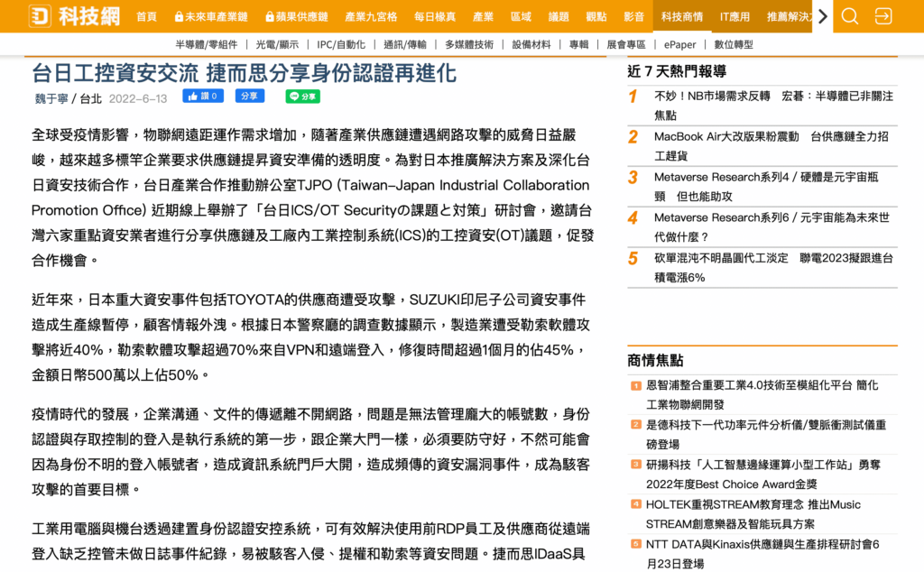Click the login arrow icon
Image resolution: width=924 pixels, height=572 pixels.
tap(882, 16)
